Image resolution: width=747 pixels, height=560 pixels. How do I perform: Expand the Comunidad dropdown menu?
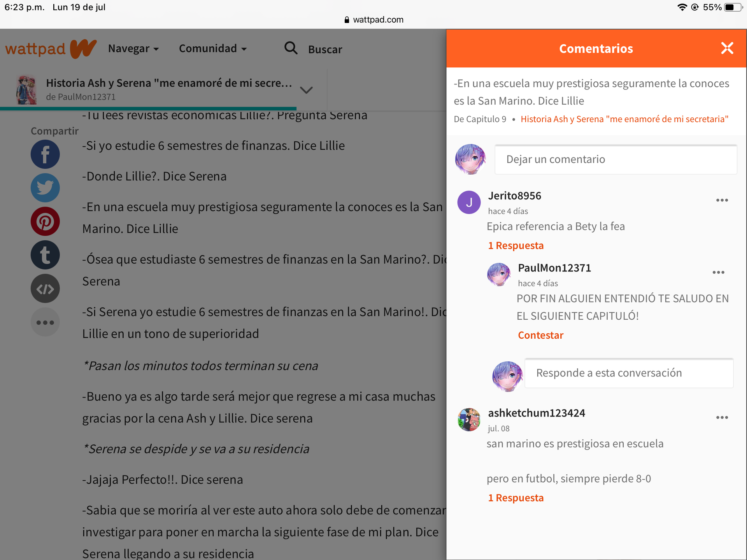213,49
